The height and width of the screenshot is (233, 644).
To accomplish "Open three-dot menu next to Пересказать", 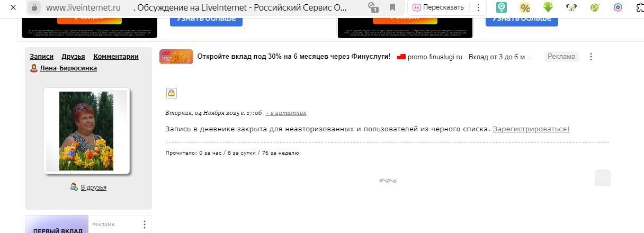I will (x=478, y=7).
